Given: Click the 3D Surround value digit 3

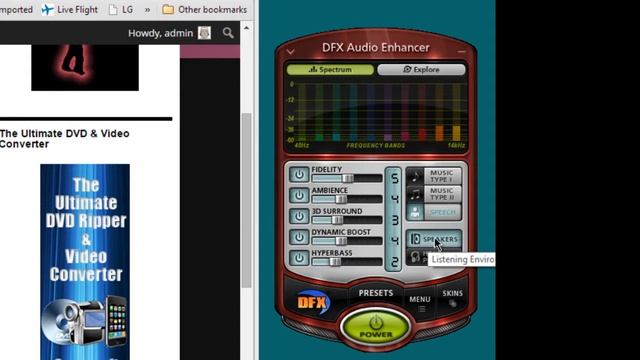Looking at the screenshot, I should point(394,220).
